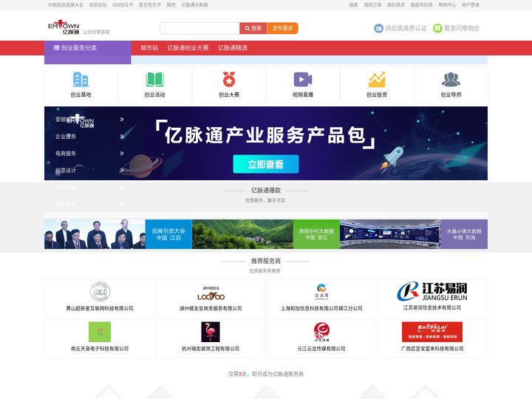The width and height of the screenshot is (532, 399).
Task: Select 城市站 in the red navigation bar
Action: tap(149, 48)
